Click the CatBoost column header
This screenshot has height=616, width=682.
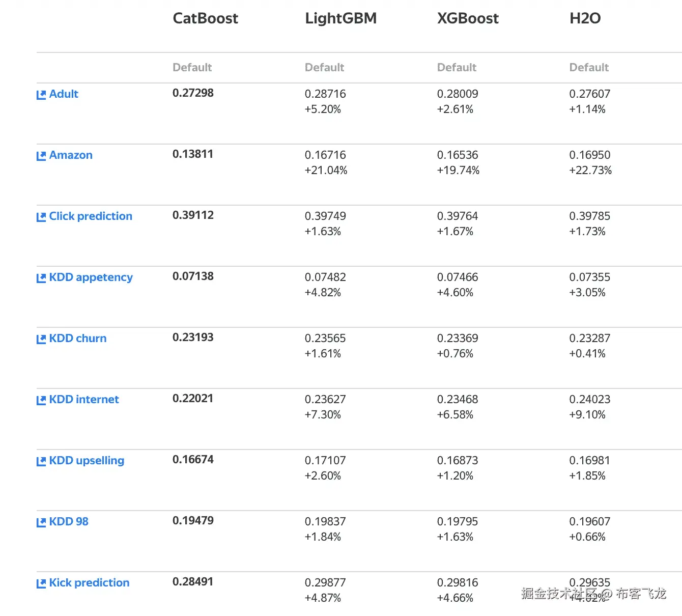pos(205,18)
